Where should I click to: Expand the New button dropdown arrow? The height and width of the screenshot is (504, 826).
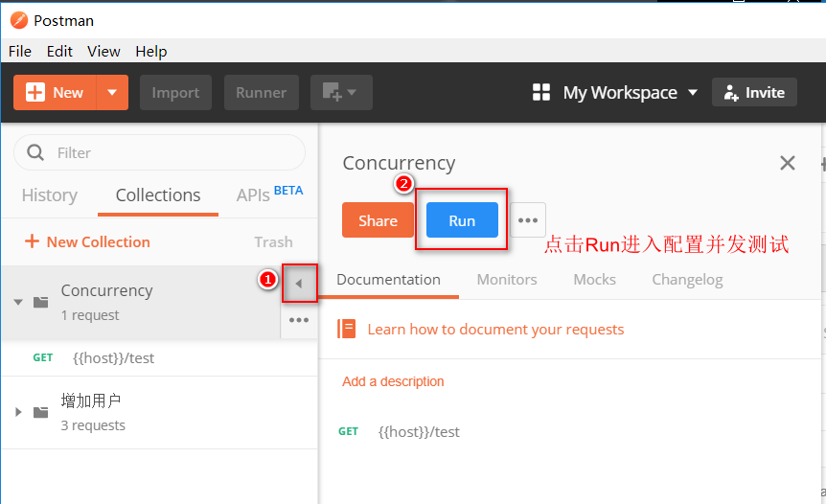[x=112, y=93]
